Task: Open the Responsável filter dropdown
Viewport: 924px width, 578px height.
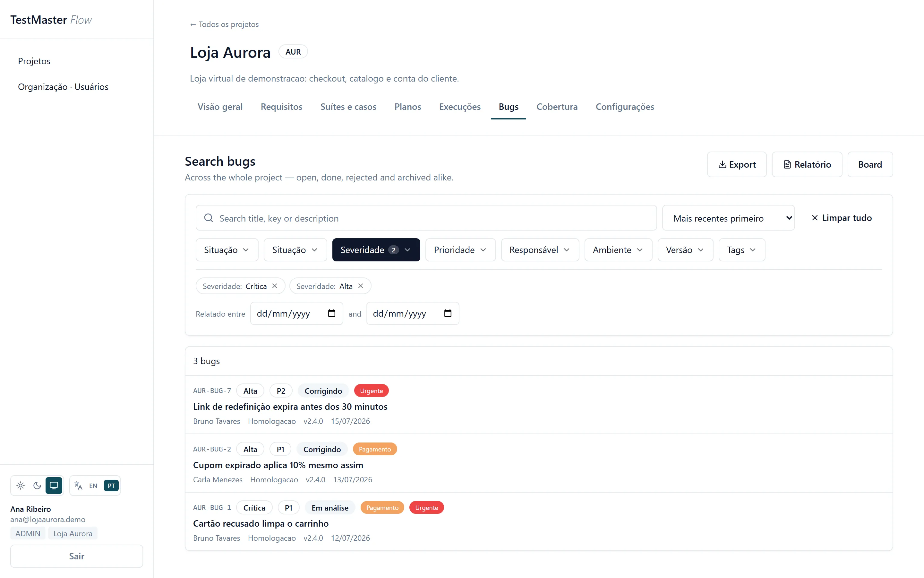Action: (x=540, y=250)
